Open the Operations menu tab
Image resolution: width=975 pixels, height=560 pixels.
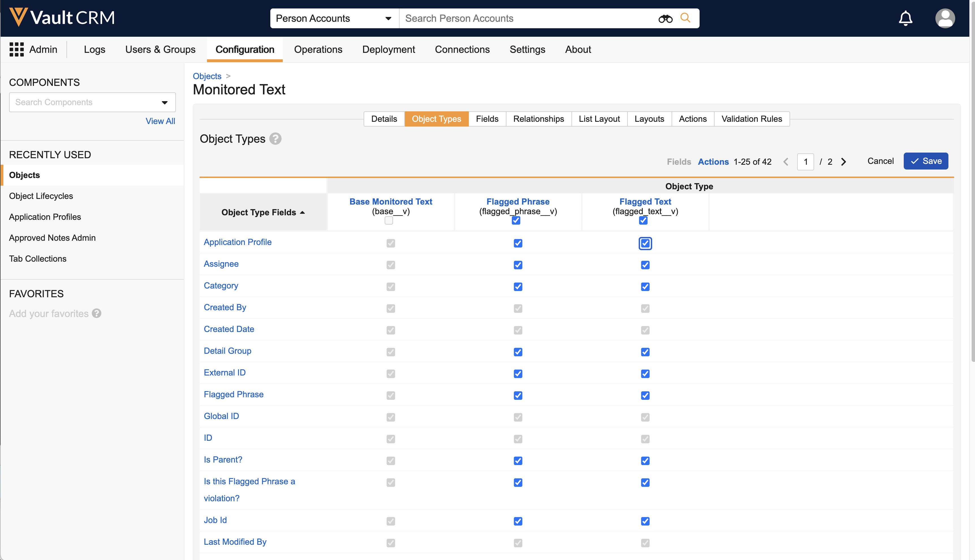pyautogui.click(x=318, y=49)
